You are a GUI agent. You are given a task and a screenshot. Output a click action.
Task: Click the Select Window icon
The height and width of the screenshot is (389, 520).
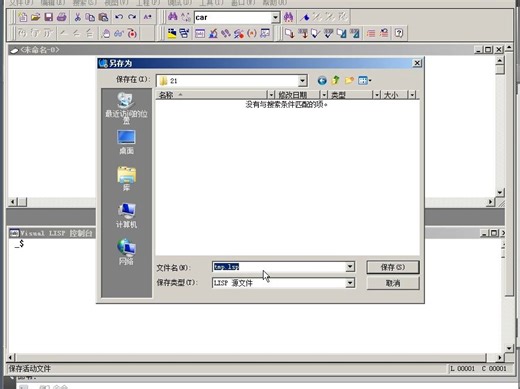tap(184, 33)
